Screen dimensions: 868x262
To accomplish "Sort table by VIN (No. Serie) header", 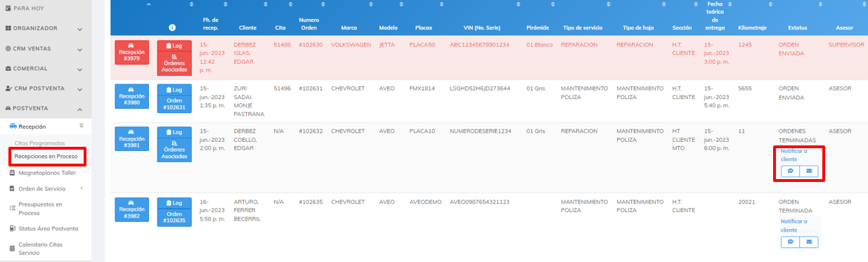I will 483,27.
